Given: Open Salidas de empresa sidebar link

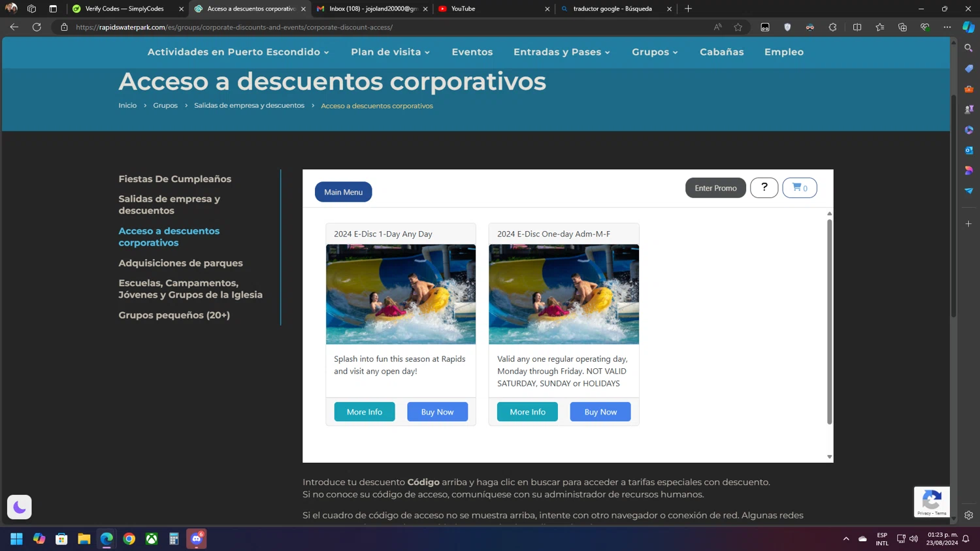Looking at the screenshot, I should pyautogui.click(x=169, y=205).
